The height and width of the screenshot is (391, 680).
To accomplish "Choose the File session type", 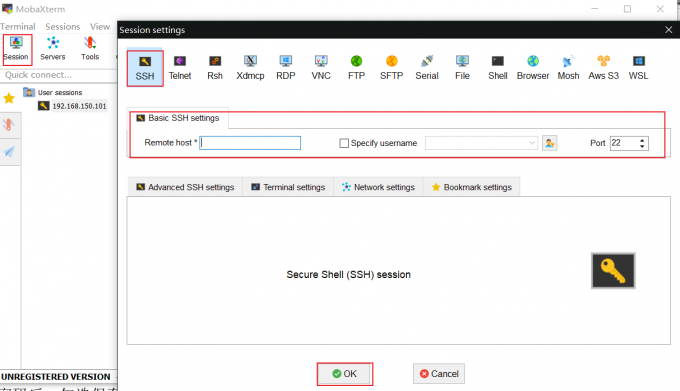I will click(x=462, y=68).
